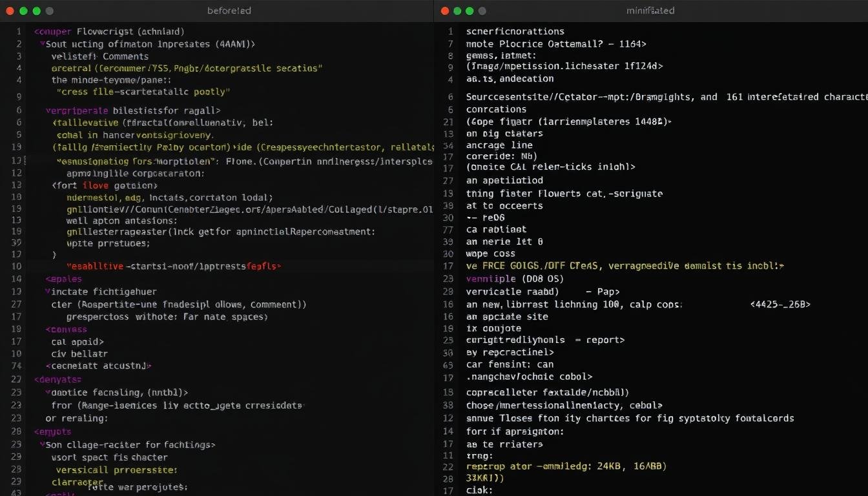Click the yellow "reprop ator" line at the bottom right
This screenshot has width=868, height=496.
[566, 466]
